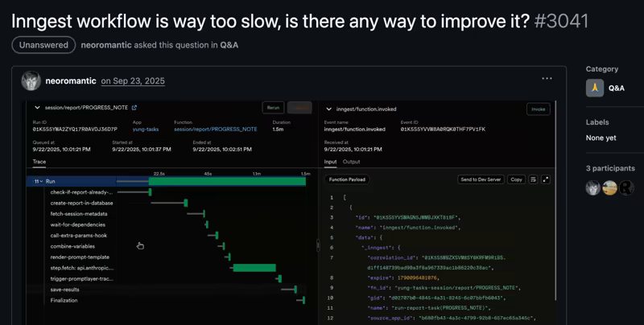
Task: Click the Ended at 10:02:51 PM timestamp
Action: (x=222, y=150)
